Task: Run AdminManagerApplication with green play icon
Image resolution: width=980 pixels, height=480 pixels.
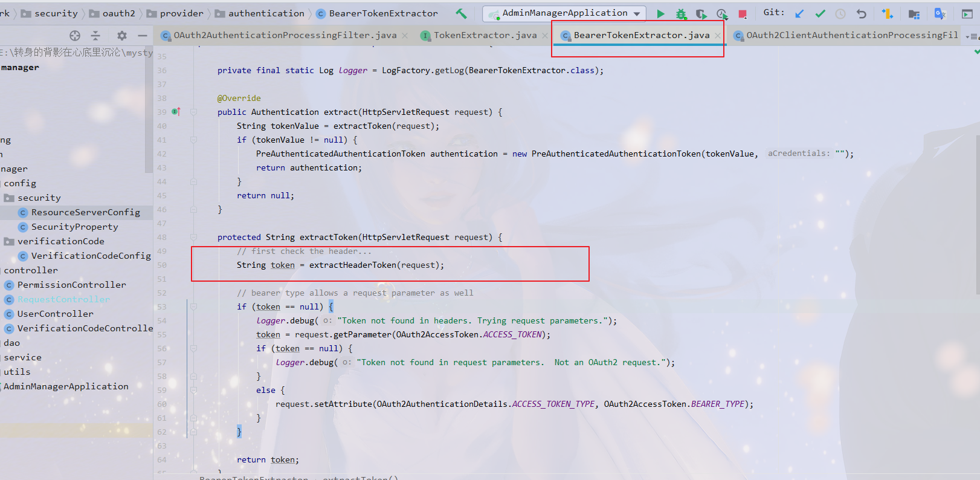Action: [660, 13]
